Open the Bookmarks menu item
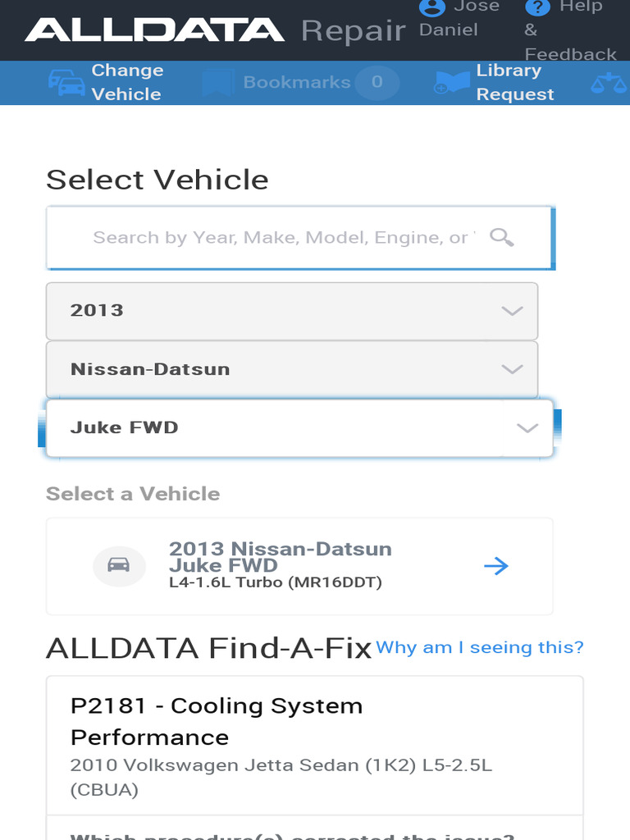The image size is (630, 840). click(297, 82)
